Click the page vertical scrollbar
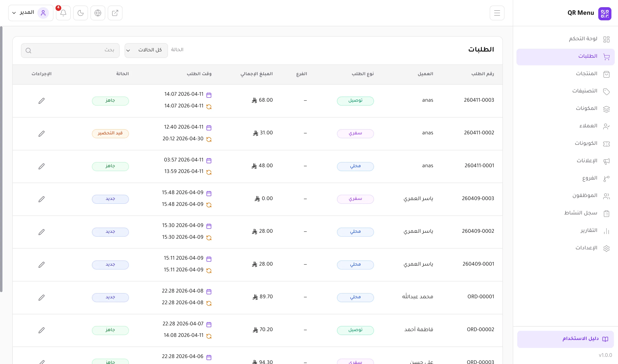618x364 pixels. pos(1,159)
